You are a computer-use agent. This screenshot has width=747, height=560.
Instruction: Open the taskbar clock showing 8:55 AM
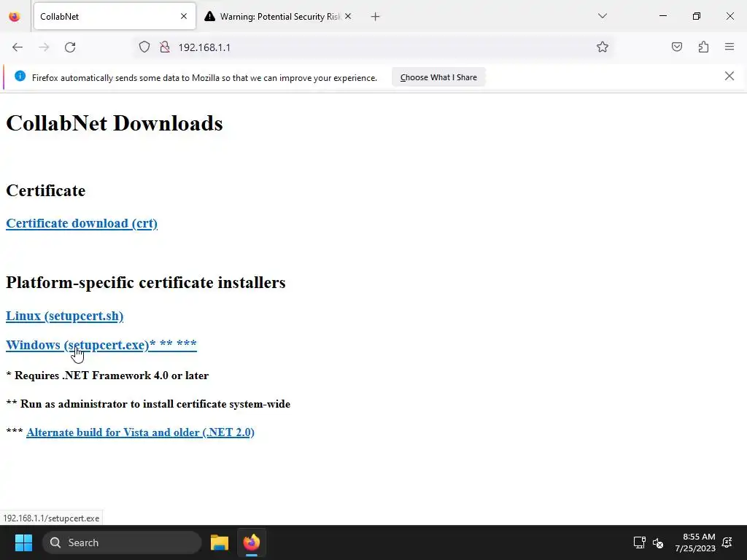point(695,542)
